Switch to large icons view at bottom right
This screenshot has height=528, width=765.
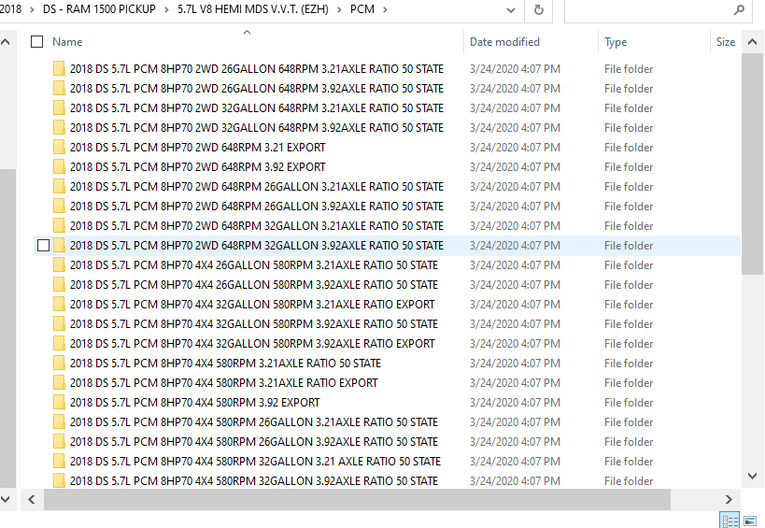(750, 521)
